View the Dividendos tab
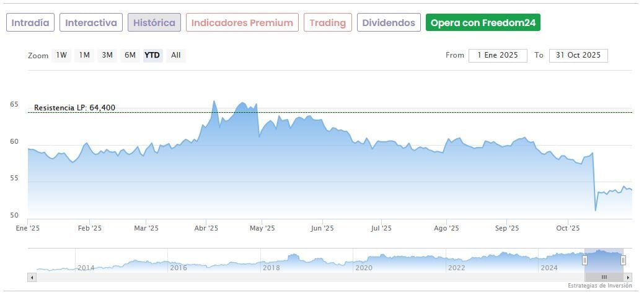The height and width of the screenshot is (295, 644). pyautogui.click(x=389, y=23)
